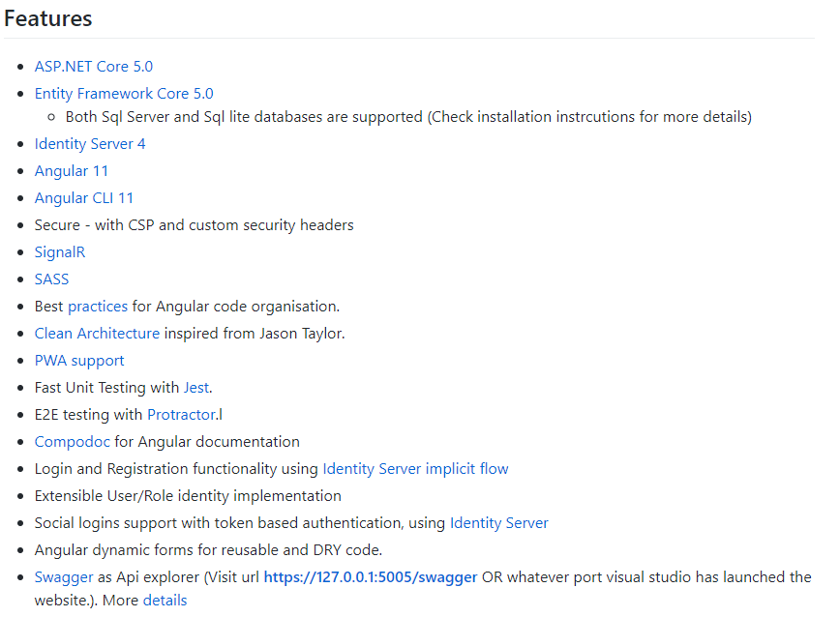Click the 'Both Sql Server and Sql lite' sub-item text
840x617 pixels.
coord(408,117)
